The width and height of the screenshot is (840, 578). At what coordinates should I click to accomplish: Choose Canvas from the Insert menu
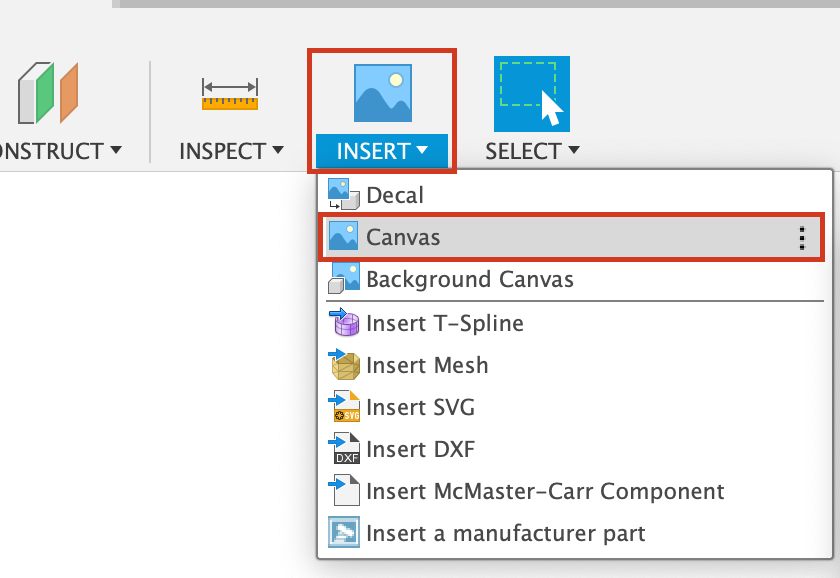pyautogui.click(x=404, y=237)
